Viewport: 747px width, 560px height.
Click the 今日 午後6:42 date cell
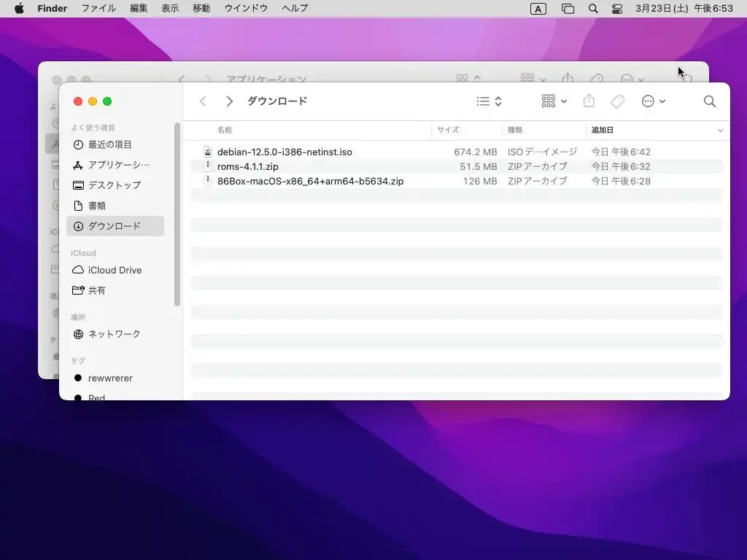(x=621, y=152)
